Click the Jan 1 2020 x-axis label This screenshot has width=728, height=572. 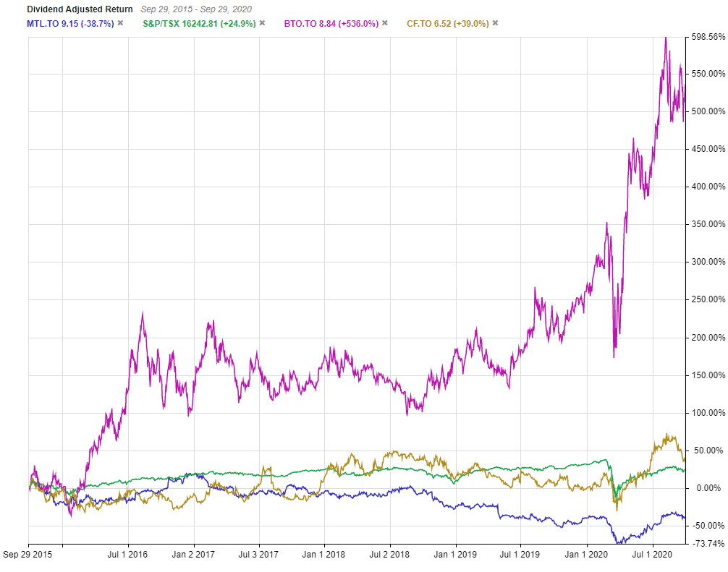pyautogui.click(x=586, y=555)
